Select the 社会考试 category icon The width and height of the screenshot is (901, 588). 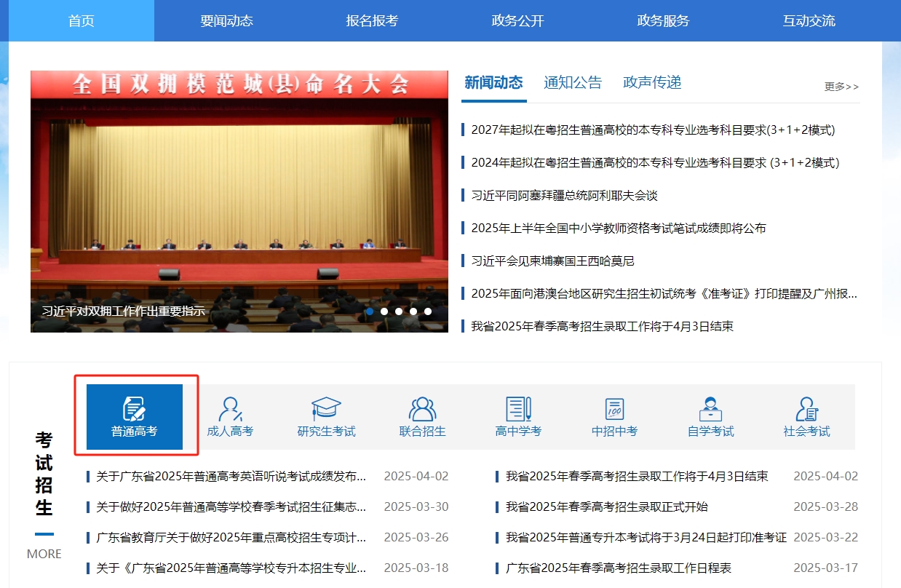(806, 409)
